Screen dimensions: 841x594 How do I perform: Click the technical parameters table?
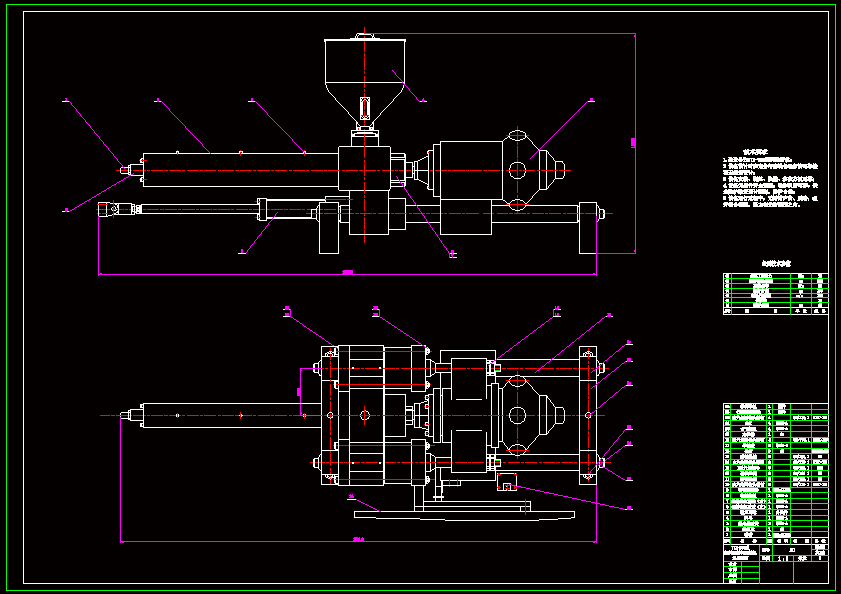pyautogui.click(x=776, y=293)
